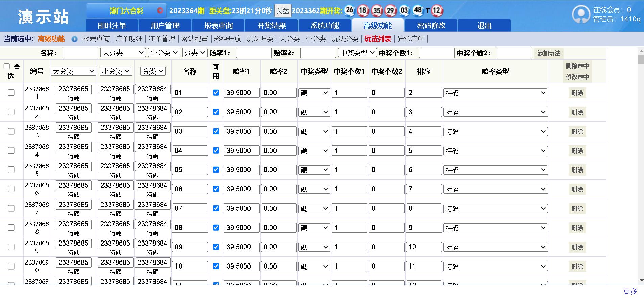Viewport: 644px width, 298px height.
Task: Click the 删除 button for row 05
Action: pyautogui.click(x=577, y=170)
